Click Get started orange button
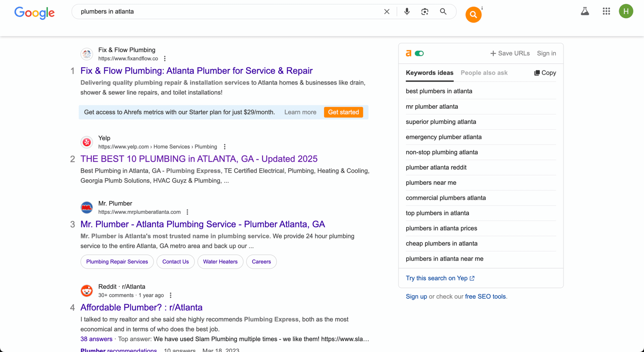 tap(343, 112)
